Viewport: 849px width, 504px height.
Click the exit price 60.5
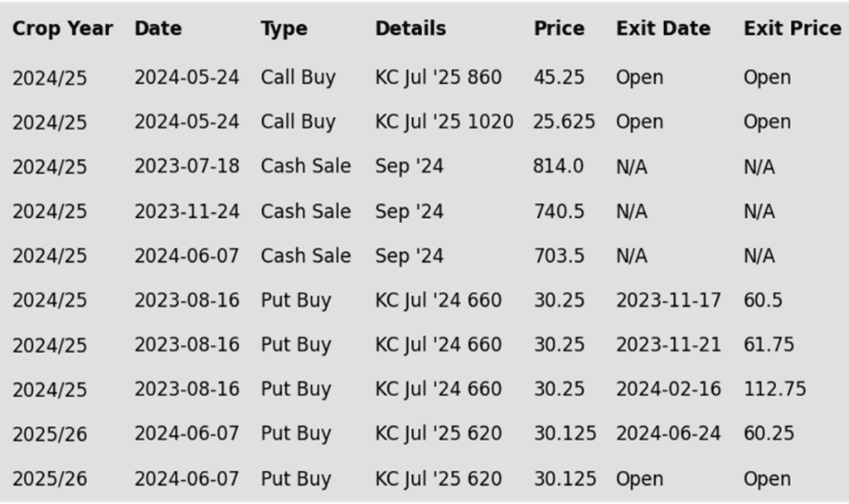(x=763, y=300)
